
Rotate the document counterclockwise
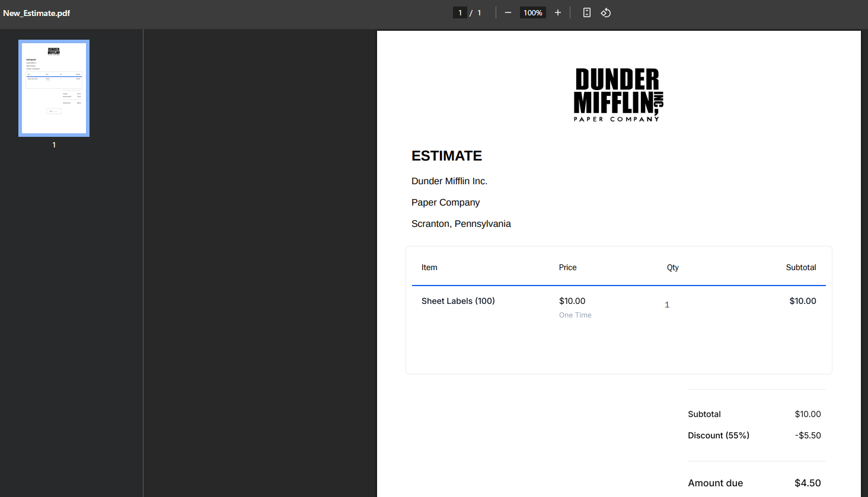pos(606,12)
